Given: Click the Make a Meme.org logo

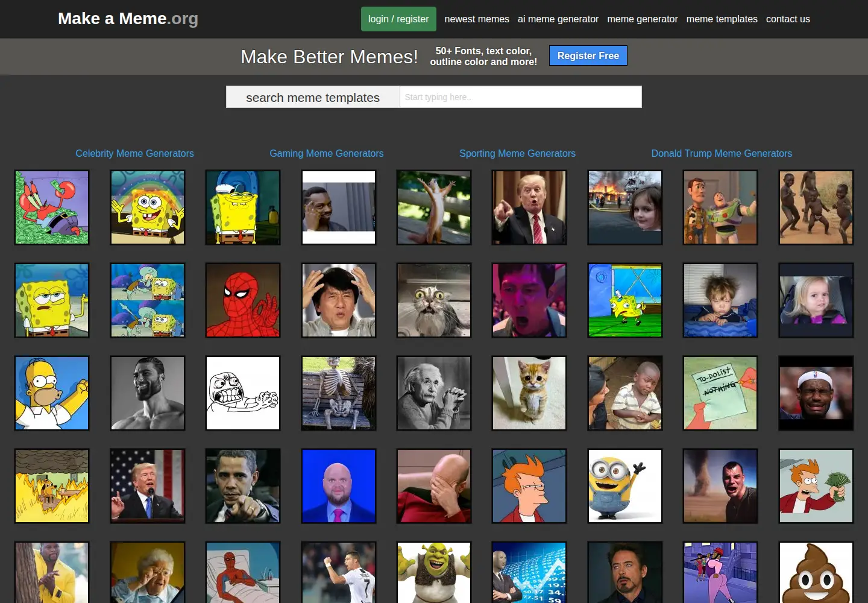Looking at the screenshot, I should pyautogui.click(x=128, y=19).
